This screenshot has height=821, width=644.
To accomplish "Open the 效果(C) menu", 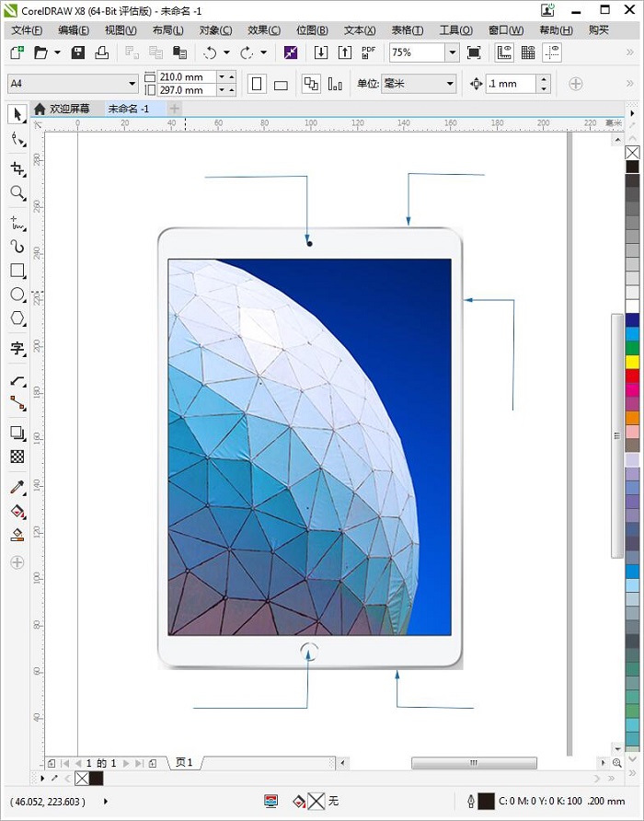I will point(264,30).
